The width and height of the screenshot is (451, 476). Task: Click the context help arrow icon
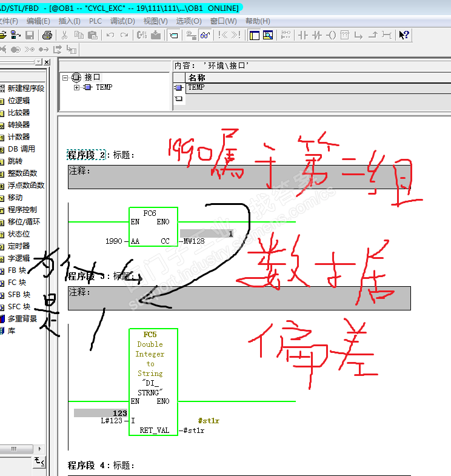(404, 35)
